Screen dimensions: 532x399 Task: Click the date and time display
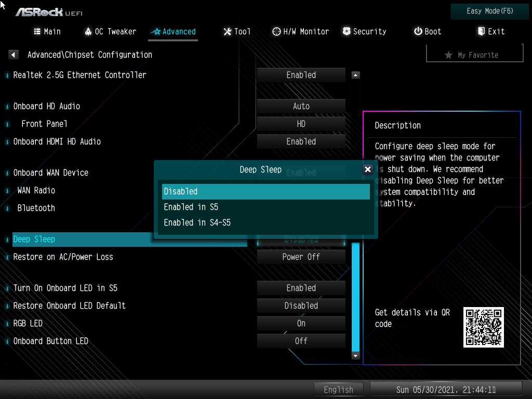click(x=446, y=390)
